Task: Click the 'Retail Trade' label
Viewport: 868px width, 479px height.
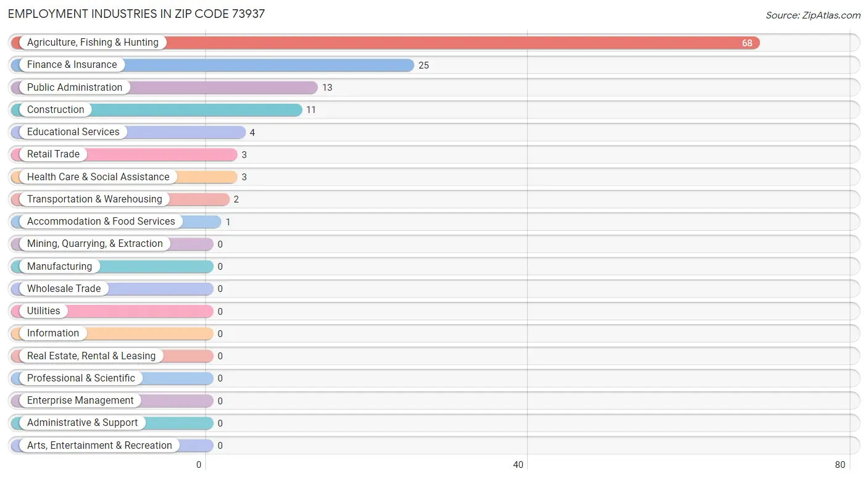Action: (x=53, y=154)
